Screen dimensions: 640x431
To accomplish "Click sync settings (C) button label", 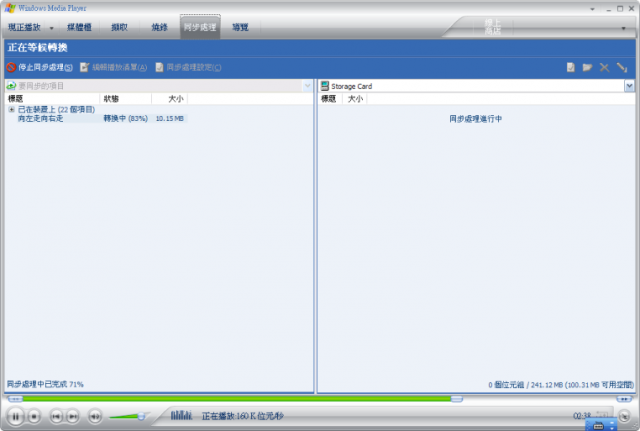I will (x=194, y=67).
